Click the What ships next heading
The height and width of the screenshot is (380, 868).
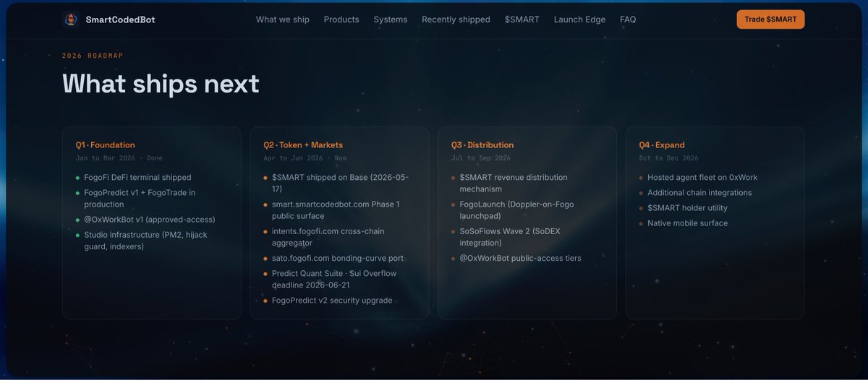(x=161, y=84)
